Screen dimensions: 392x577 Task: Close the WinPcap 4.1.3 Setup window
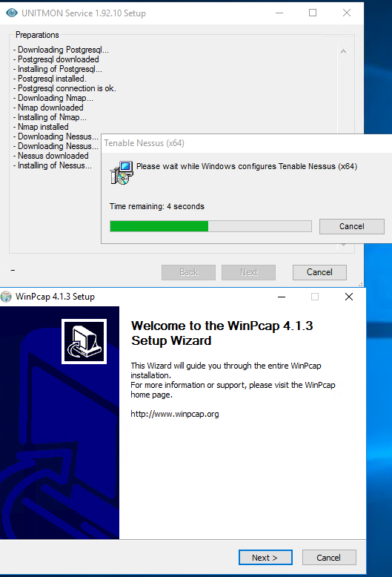pyautogui.click(x=349, y=297)
